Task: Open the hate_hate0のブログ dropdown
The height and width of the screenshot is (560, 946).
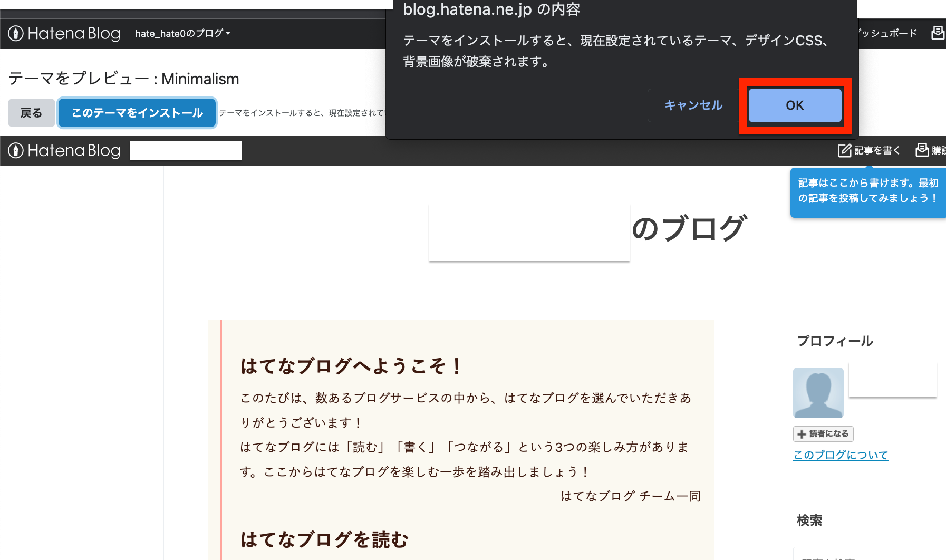Action: (x=182, y=33)
